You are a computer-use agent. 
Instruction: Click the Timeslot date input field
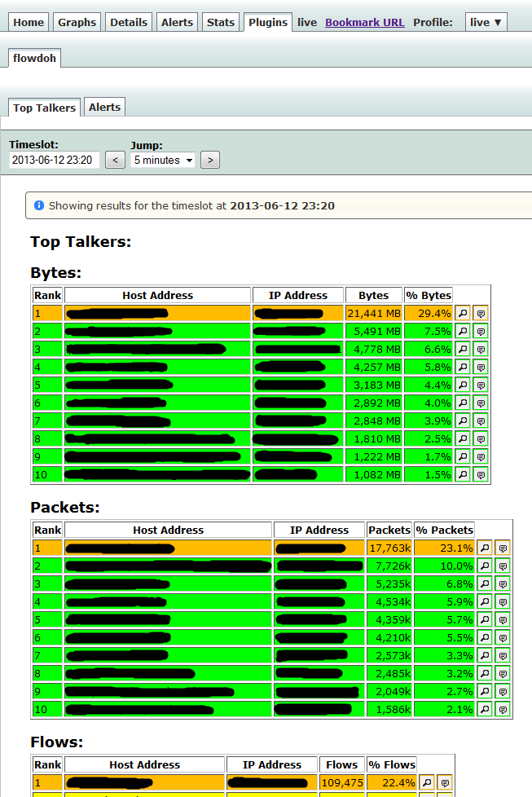[x=54, y=160]
